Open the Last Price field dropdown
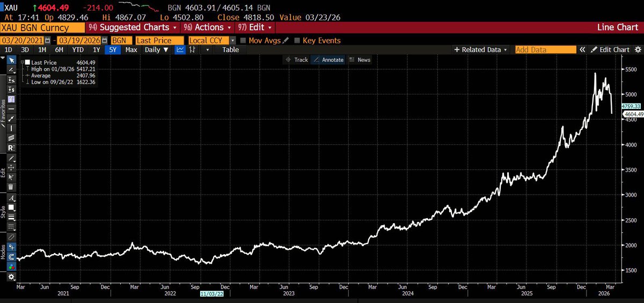Image resolution: width=644 pixels, height=303 pixels. click(x=159, y=40)
